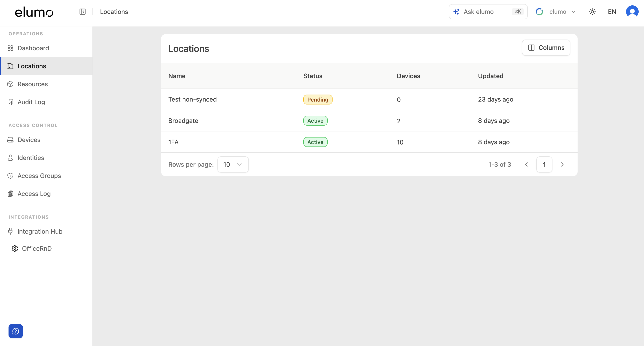Click the Access Groups shield icon
This screenshot has width=644, height=346.
10,176
